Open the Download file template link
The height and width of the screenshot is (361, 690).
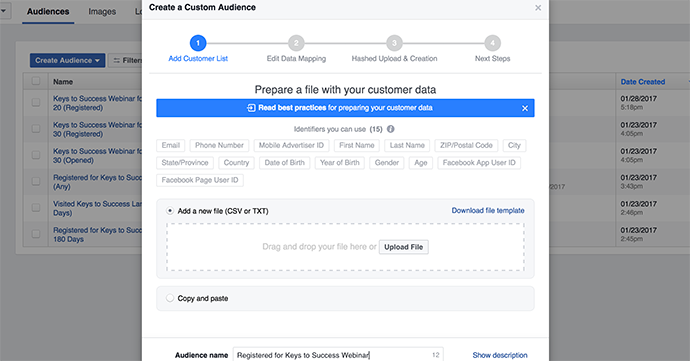point(488,210)
